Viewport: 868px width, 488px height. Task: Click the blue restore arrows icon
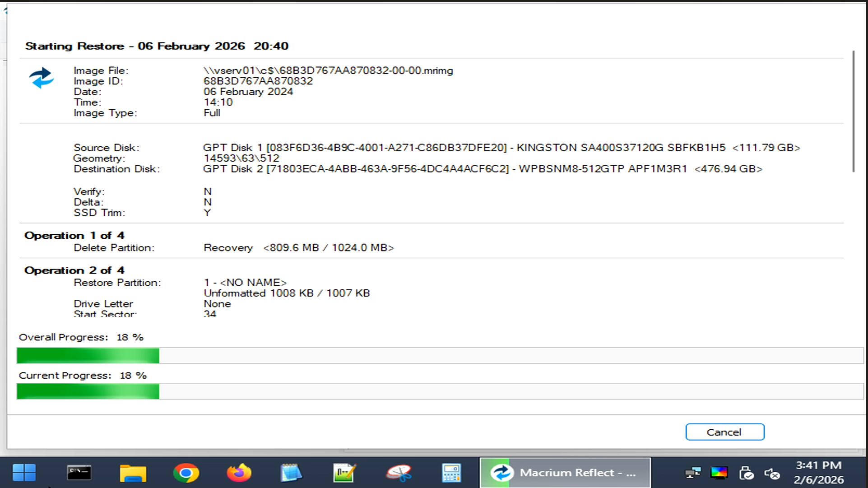click(42, 78)
